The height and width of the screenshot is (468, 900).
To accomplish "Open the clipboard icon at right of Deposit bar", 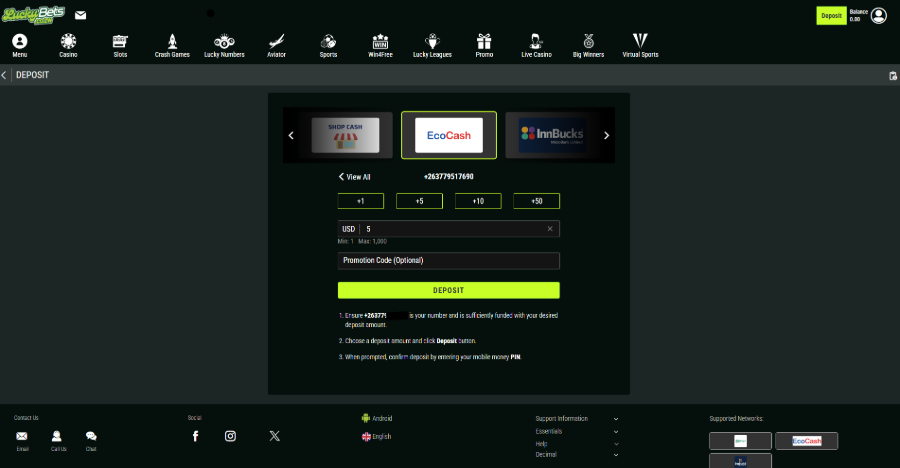I will pyautogui.click(x=893, y=76).
